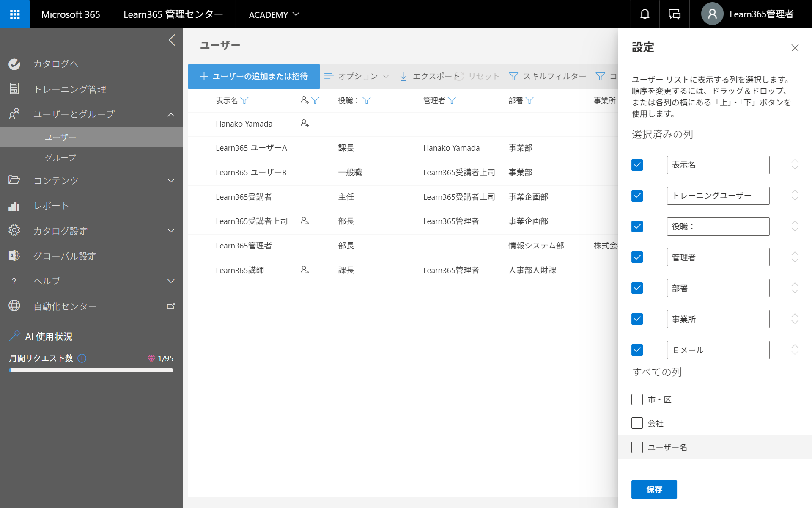The height and width of the screenshot is (508, 812).
Task: Check the 会社 column checkbox
Action: pos(637,423)
